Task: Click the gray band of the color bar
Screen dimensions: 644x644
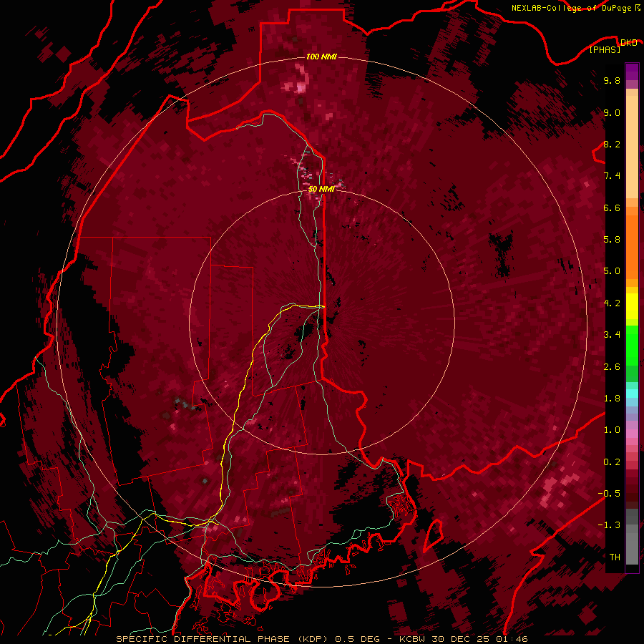Action: coord(632,536)
